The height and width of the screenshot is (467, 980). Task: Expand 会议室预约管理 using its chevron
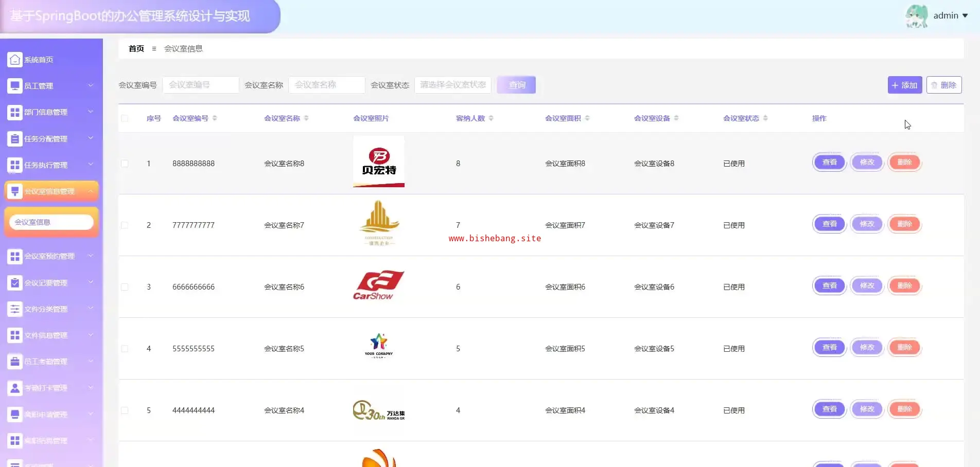point(91,256)
